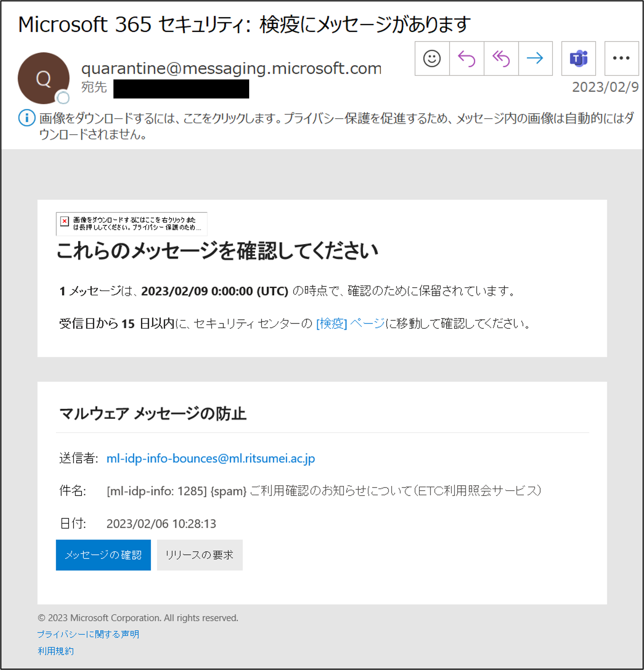Click the Reply All arrow icon
This screenshot has height=670, width=644.
point(501,59)
